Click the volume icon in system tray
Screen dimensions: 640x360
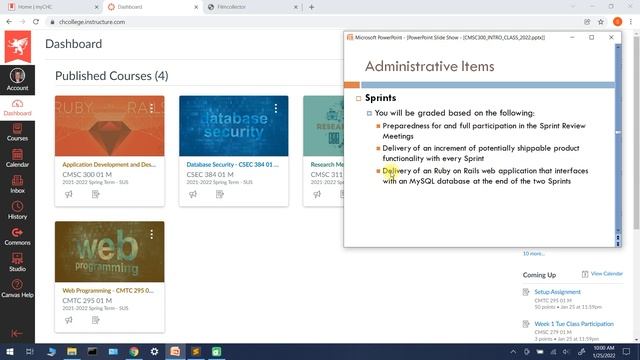click(566, 351)
